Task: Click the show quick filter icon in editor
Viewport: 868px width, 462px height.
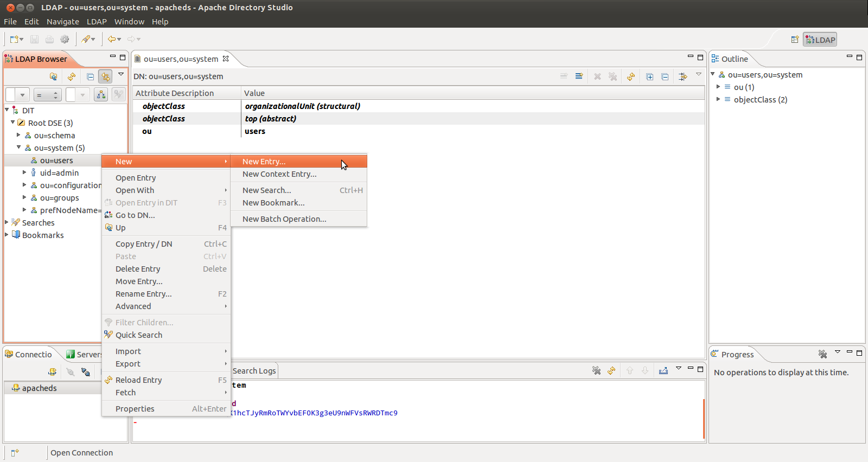Action: [x=683, y=76]
